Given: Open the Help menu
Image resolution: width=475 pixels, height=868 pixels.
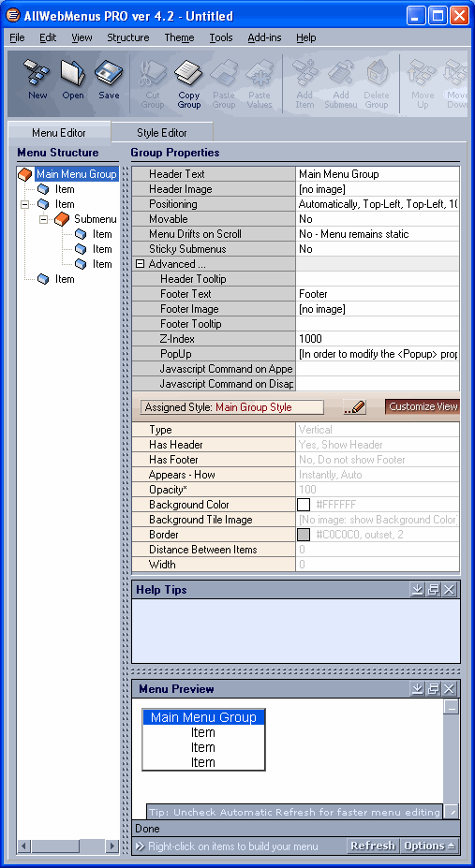Looking at the screenshot, I should pos(305,37).
